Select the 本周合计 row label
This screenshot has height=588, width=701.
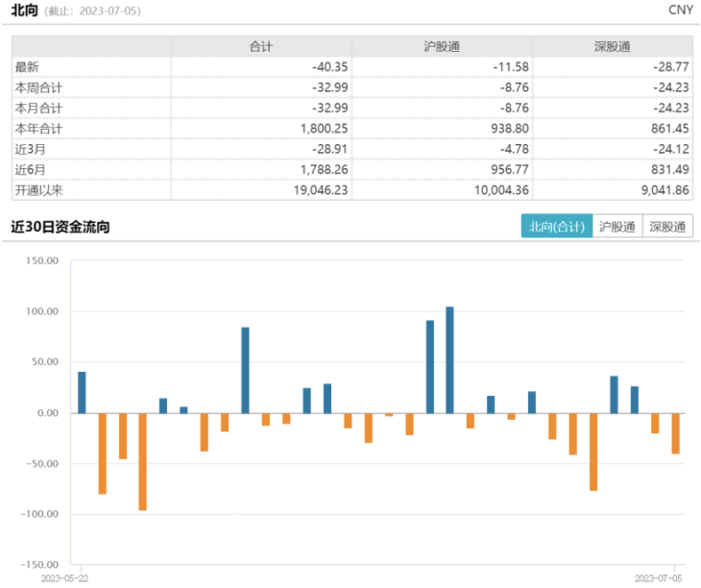pos(38,87)
